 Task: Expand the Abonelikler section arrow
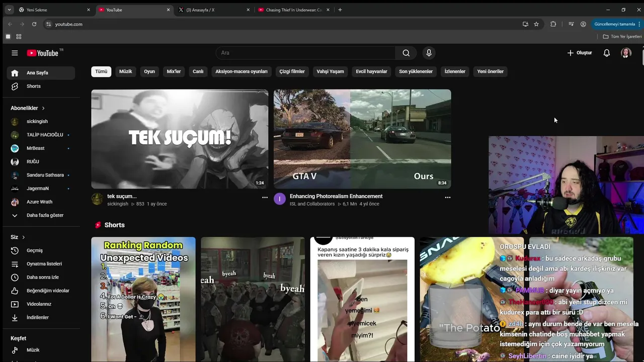pyautogui.click(x=43, y=108)
